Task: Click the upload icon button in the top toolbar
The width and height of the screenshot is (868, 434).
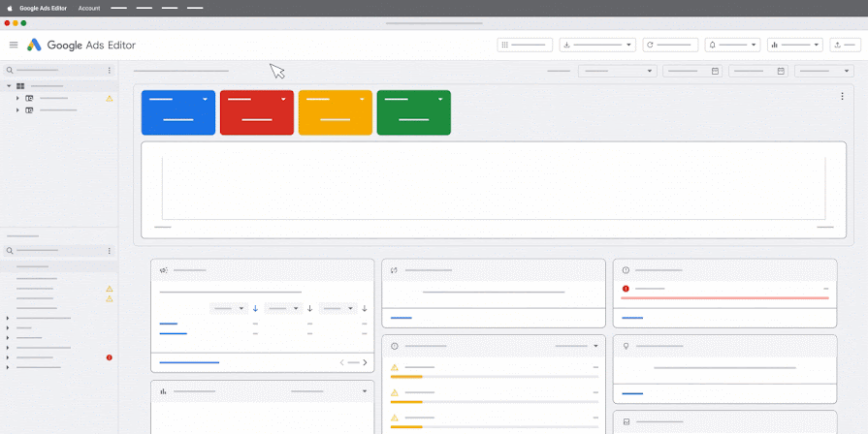Action: click(x=846, y=46)
